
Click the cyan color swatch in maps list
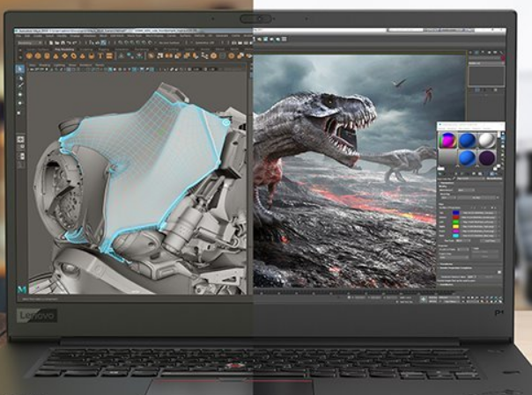pos(455,236)
